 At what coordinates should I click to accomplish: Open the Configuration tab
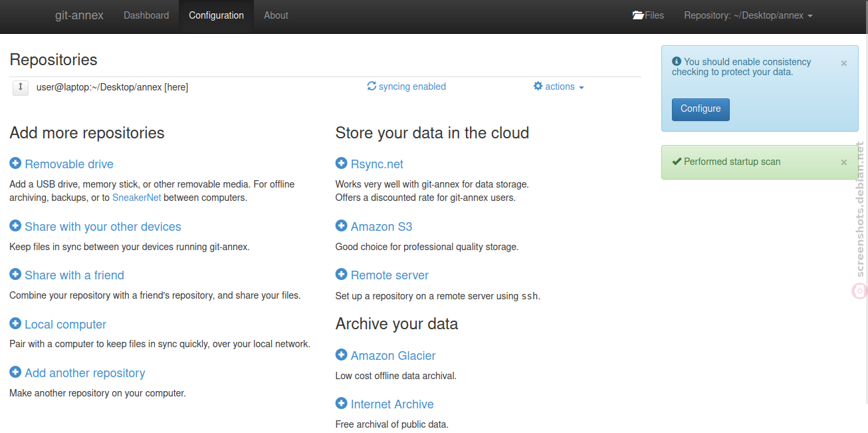pyautogui.click(x=216, y=15)
